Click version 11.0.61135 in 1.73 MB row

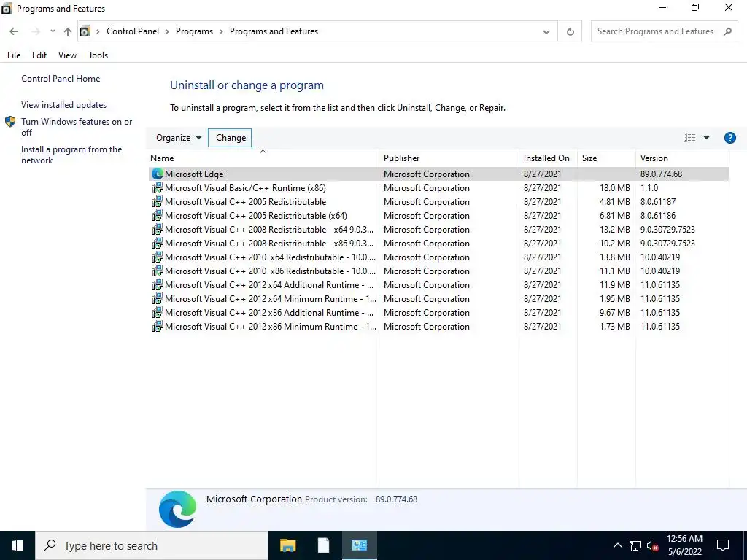click(x=659, y=327)
